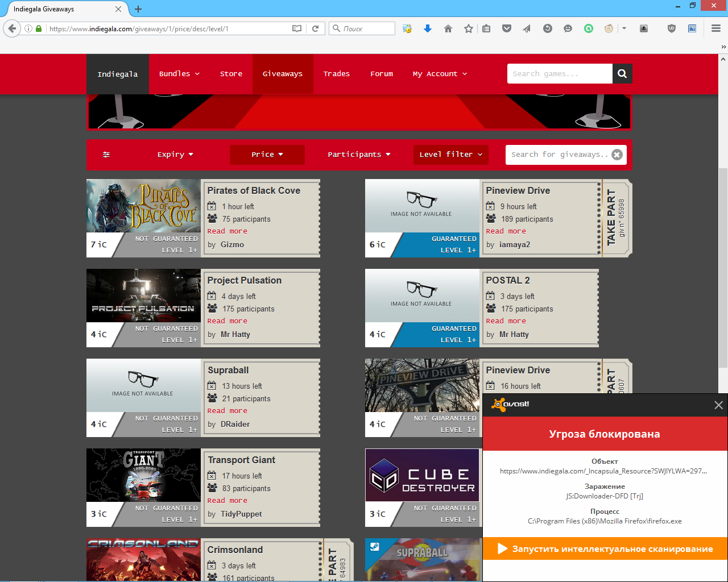
Task: Read more about Transport Giant
Action: tap(227, 501)
